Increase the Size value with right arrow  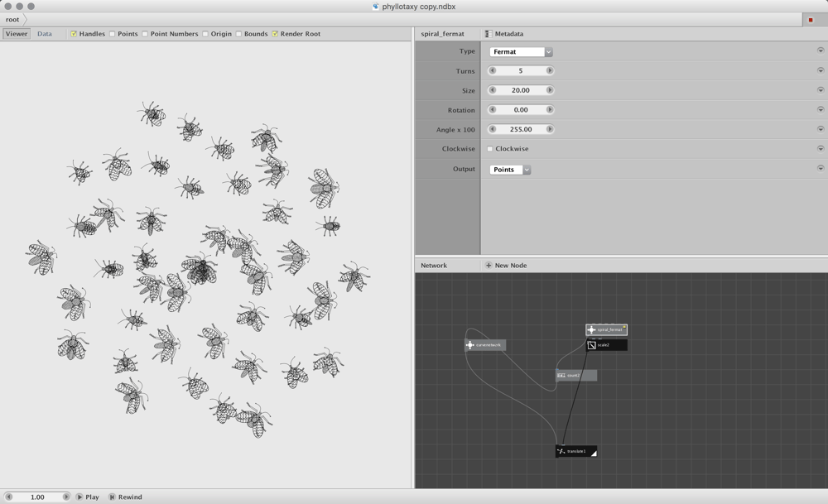coord(550,90)
